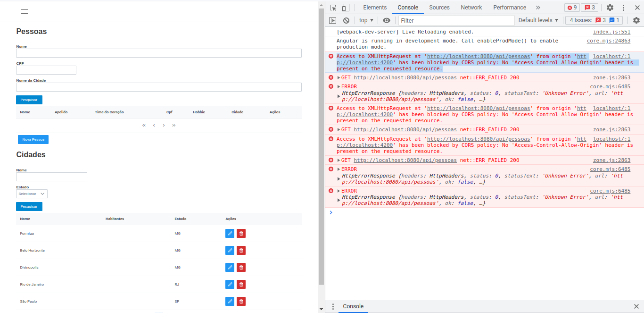The width and height of the screenshot is (644, 313).
Task: Open the top JavaScript context dropdown
Action: tap(366, 20)
